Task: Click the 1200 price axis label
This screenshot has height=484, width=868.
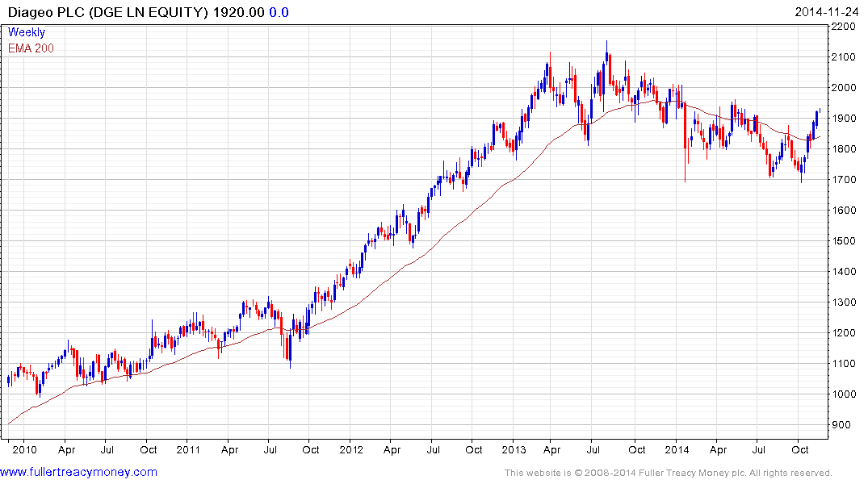Action: pos(844,333)
